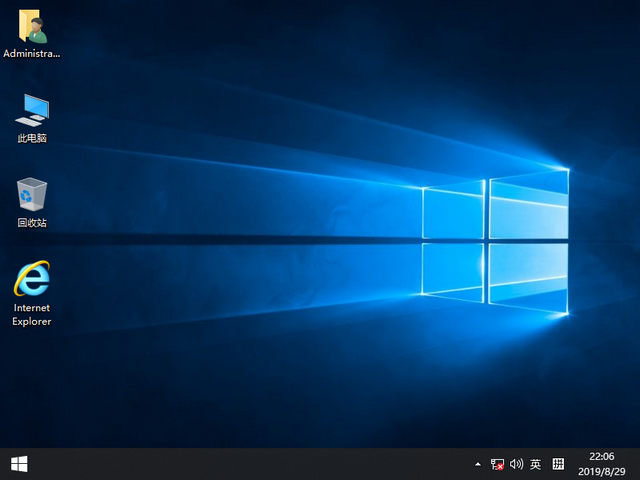This screenshot has width=640, height=480.
Task: Click the Administra... label under the folder
Action: pyautogui.click(x=32, y=53)
